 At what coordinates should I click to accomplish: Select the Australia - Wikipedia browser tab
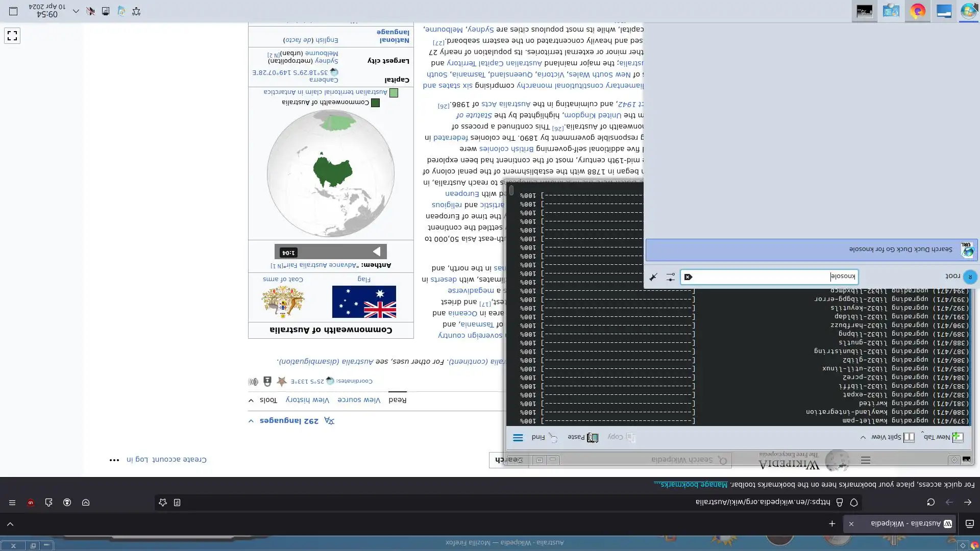point(906,523)
